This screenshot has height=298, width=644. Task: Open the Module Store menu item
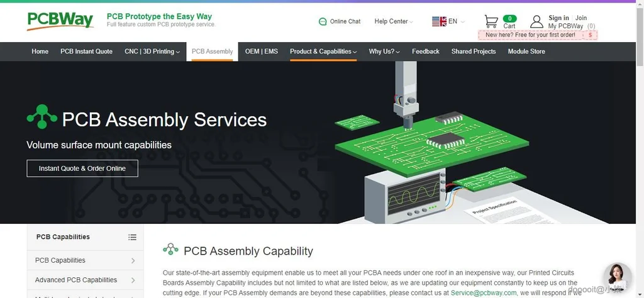tap(526, 52)
